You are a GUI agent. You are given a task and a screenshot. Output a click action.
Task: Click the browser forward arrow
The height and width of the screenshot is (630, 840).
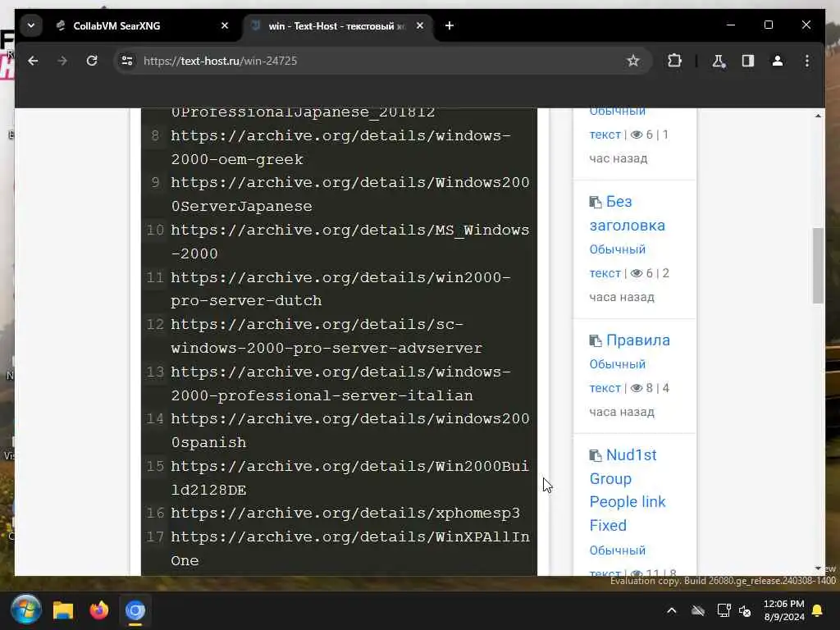pos(62,61)
